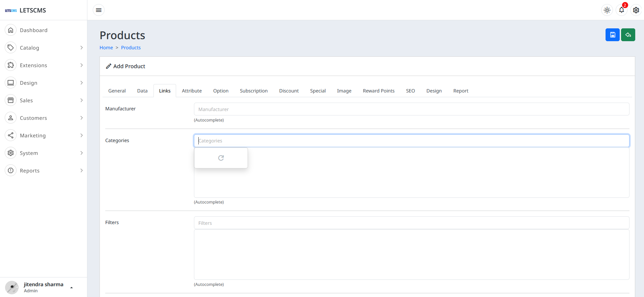Click the green back arrow icon

(628, 35)
